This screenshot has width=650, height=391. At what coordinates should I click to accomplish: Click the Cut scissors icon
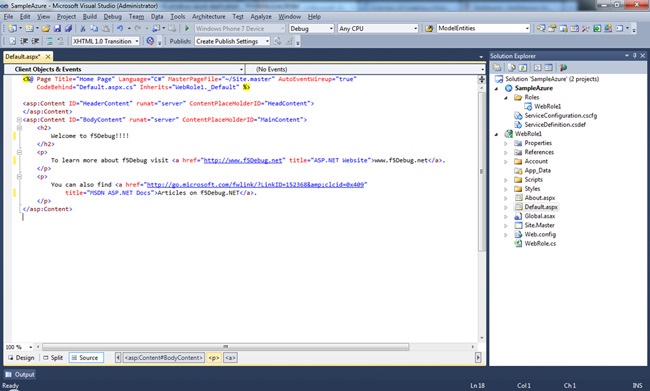(x=83, y=29)
